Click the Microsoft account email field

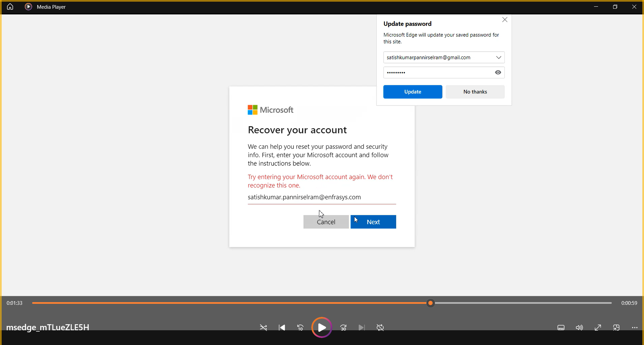(322, 197)
